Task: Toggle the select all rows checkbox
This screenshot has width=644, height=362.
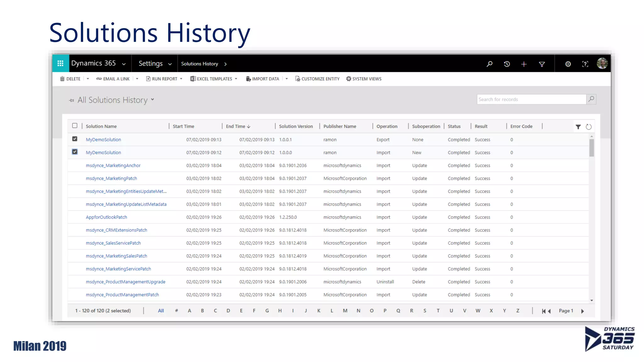Action: [x=75, y=126]
